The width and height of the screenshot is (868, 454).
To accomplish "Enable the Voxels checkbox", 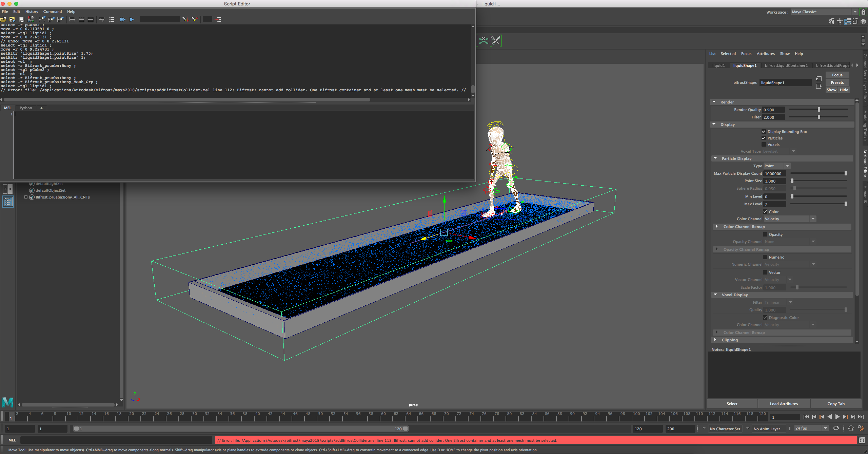I will [x=764, y=145].
